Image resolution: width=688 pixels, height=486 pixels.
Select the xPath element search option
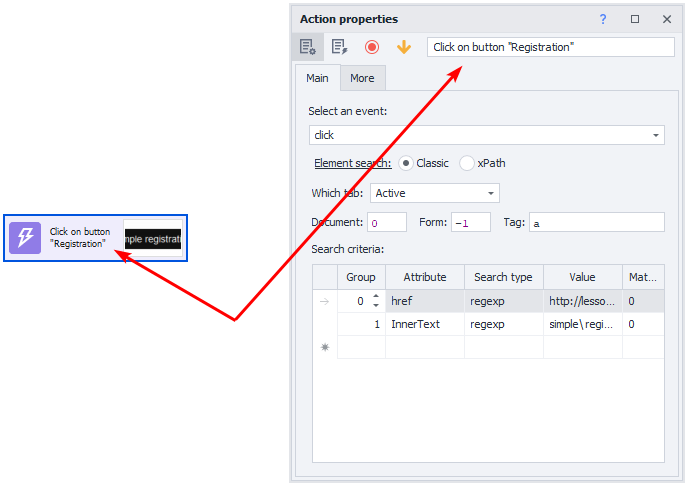pyautogui.click(x=467, y=163)
